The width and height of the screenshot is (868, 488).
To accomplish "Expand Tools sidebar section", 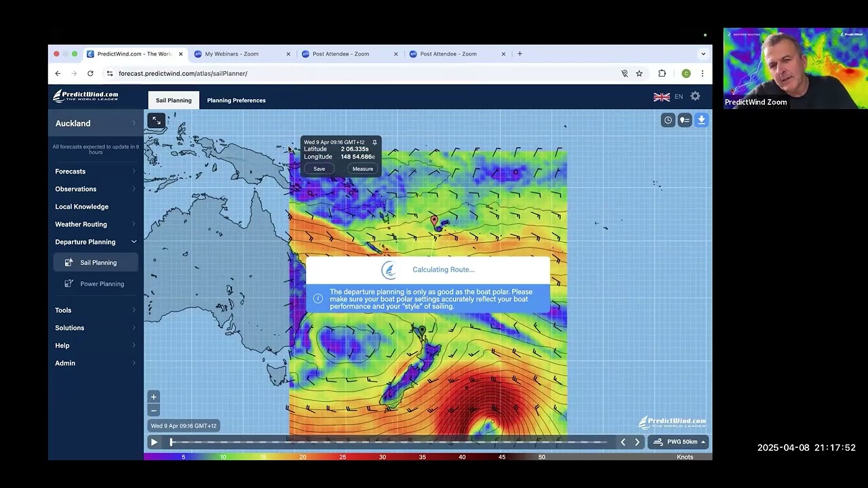I will [96, 310].
